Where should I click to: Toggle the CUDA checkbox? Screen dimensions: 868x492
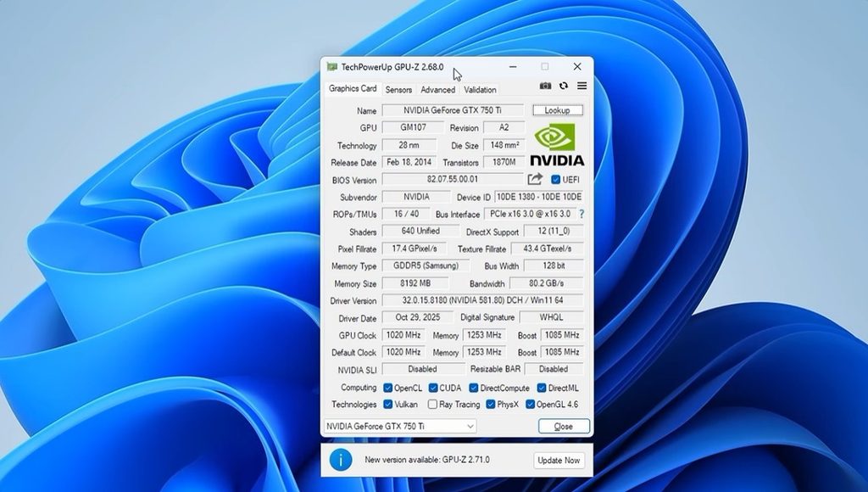click(433, 388)
